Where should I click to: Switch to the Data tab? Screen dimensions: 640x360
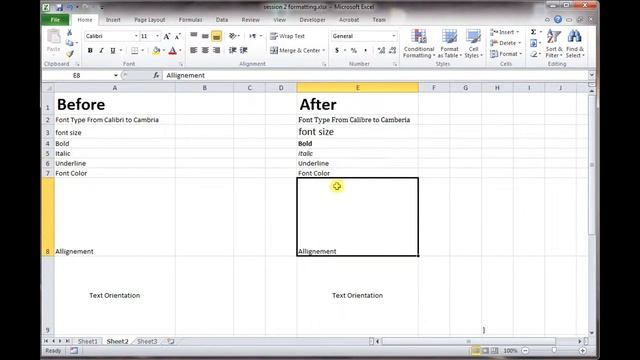[222, 20]
